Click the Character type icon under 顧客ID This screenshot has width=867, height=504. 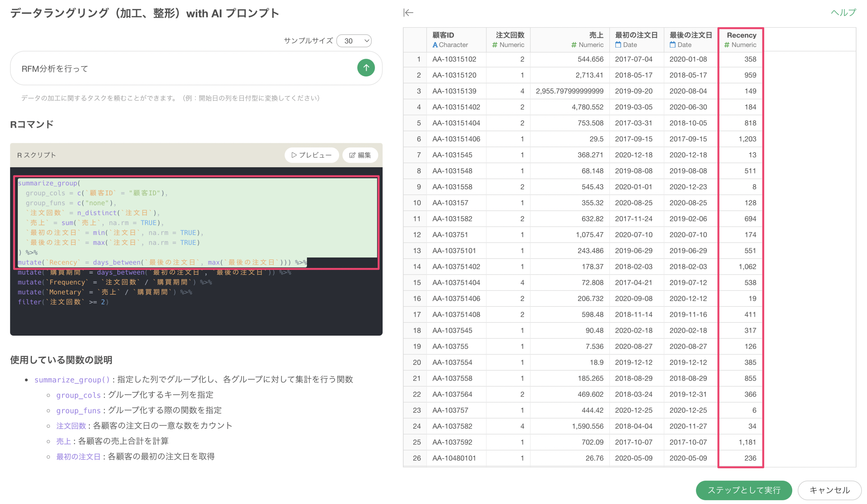435,45
